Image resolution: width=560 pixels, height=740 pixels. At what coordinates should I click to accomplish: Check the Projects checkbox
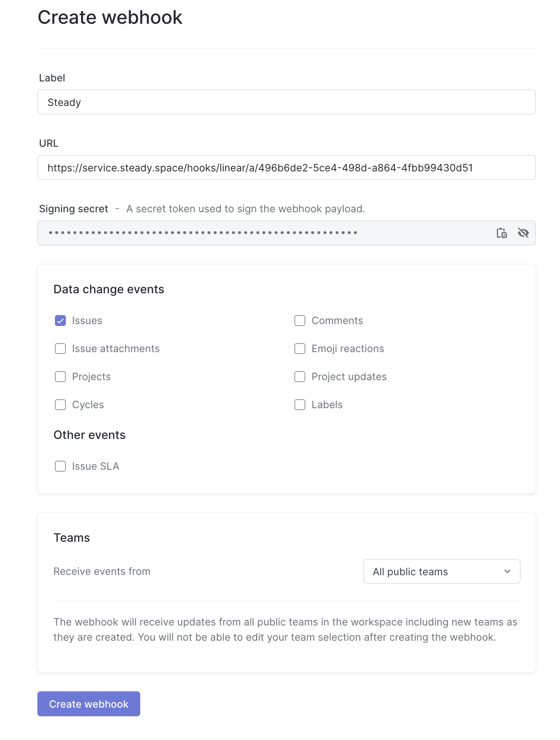pyautogui.click(x=60, y=377)
